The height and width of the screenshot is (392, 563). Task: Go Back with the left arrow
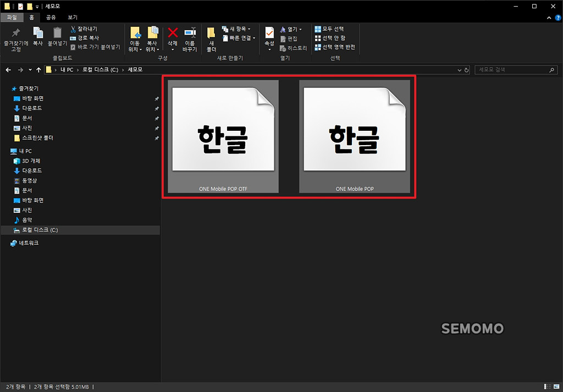tap(8, 70)
